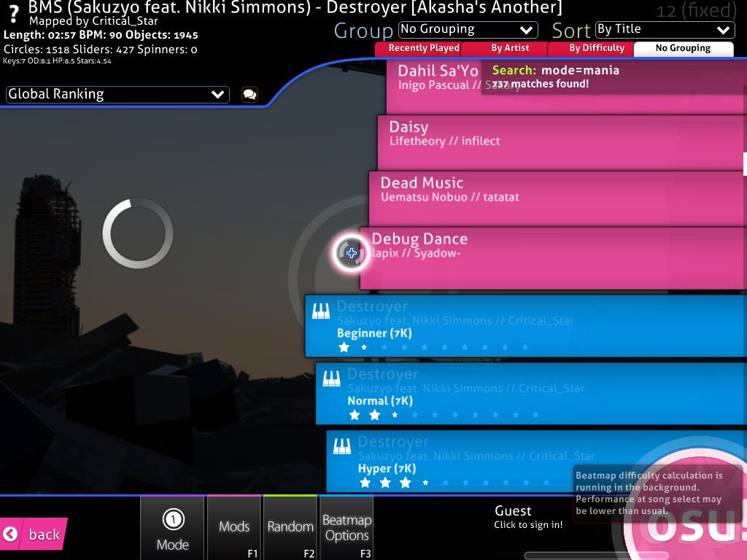Switch to the Recently Played tab
Viewport: 747px width, 560px height.
418,49
